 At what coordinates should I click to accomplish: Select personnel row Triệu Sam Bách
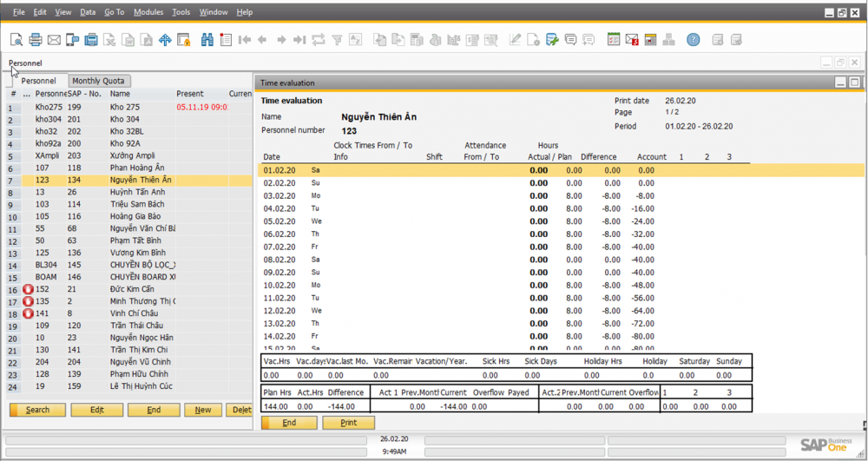point(129,204)
